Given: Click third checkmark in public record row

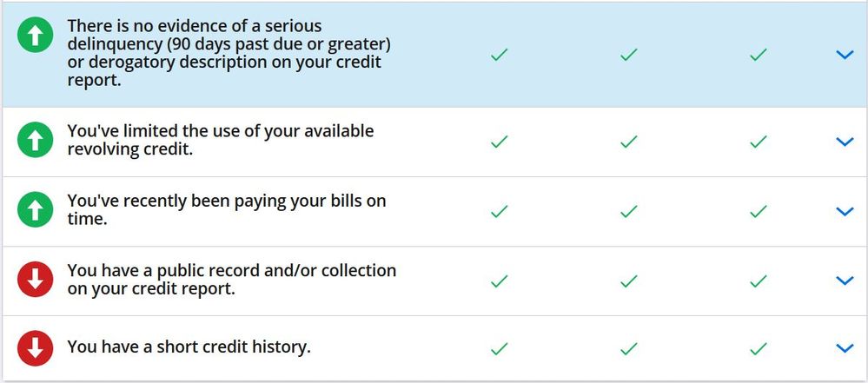Looking at the screenshot, I should tap(759, 281).
